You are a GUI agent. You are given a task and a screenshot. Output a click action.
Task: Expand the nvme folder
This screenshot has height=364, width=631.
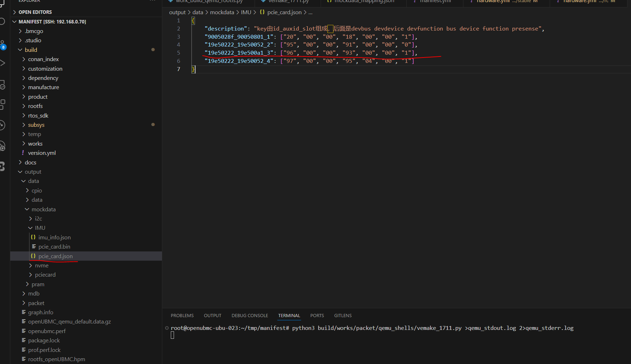[x=42, y=265]
